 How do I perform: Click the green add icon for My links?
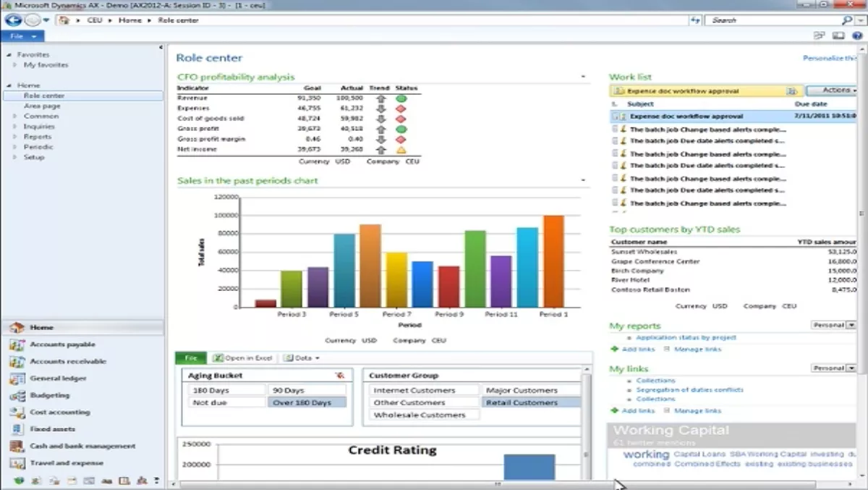[615, 411]
